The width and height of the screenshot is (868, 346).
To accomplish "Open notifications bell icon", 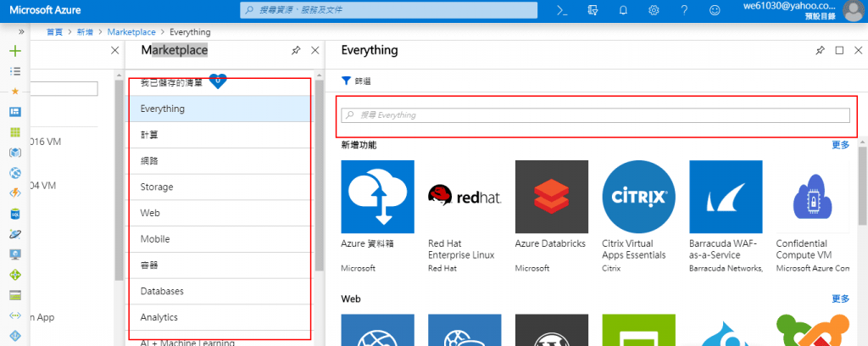I will [x=623, y=10].
